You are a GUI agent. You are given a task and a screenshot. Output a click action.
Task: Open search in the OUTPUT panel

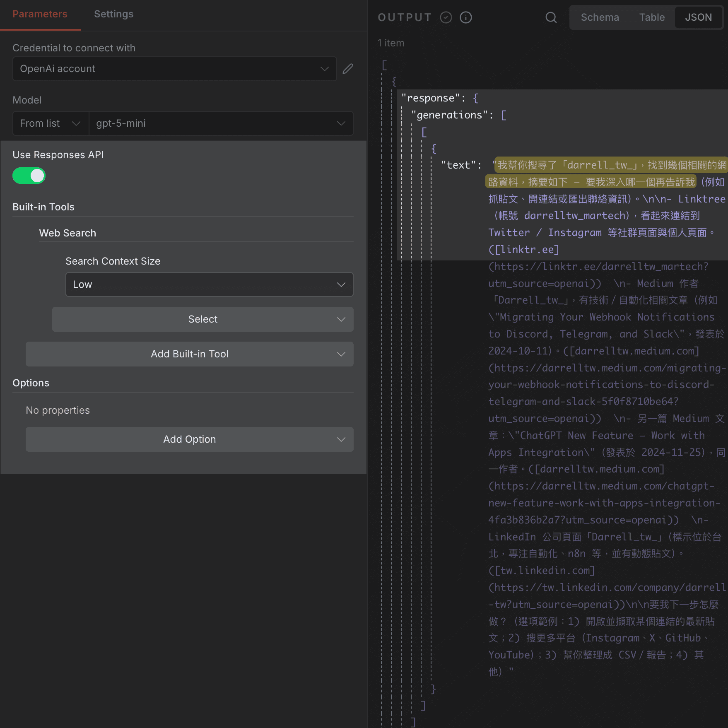pos(551,17)
